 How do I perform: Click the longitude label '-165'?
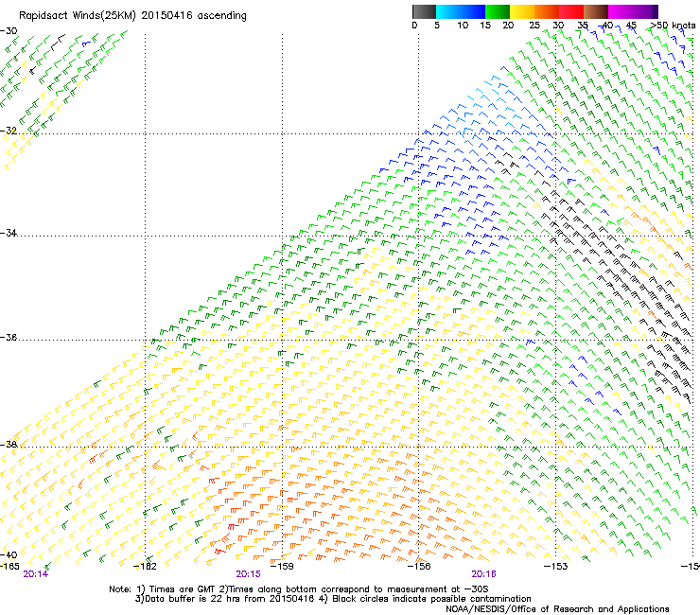tap(9, 566)
